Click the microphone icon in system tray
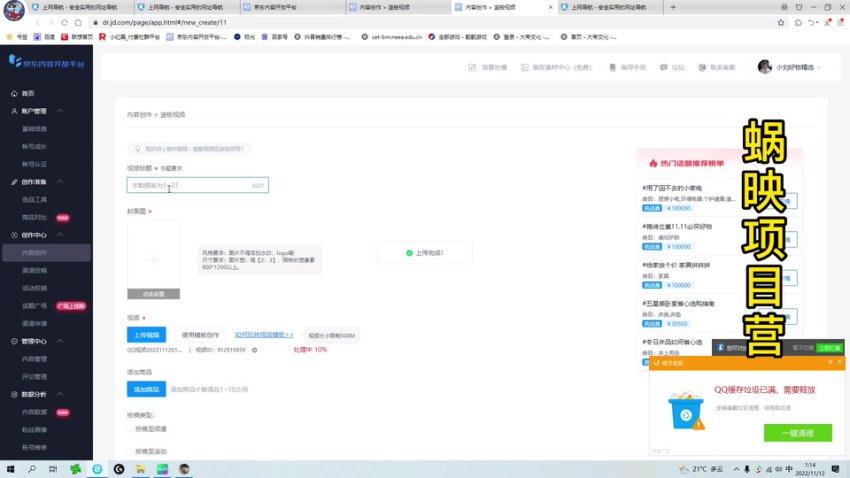This screenshot has height=478, width=850. point(746,469)
